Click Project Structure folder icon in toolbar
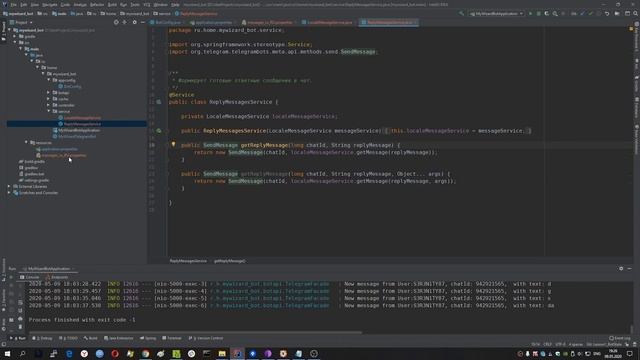This screenshot has height=360, width=640. 617,13
